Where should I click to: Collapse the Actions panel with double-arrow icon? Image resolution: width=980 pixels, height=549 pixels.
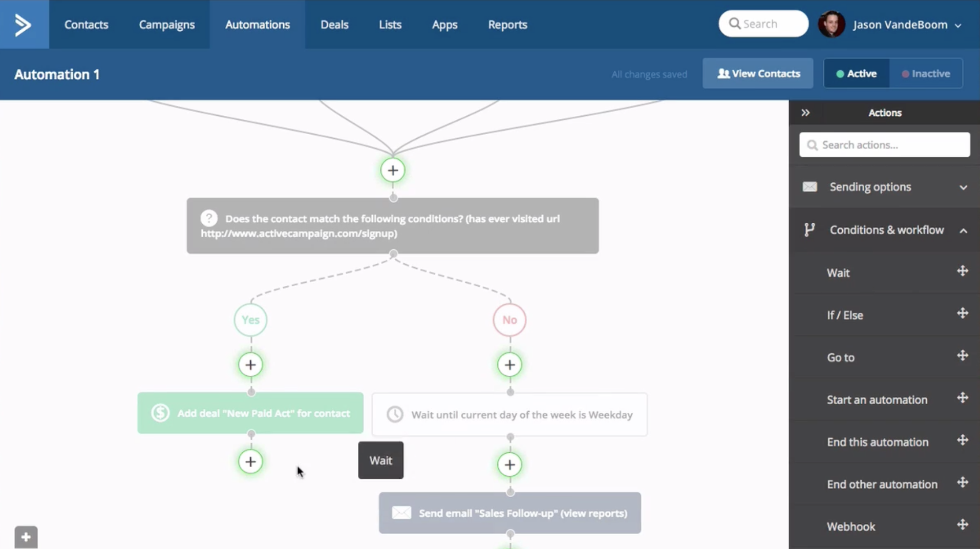click(x=805, y=112)
